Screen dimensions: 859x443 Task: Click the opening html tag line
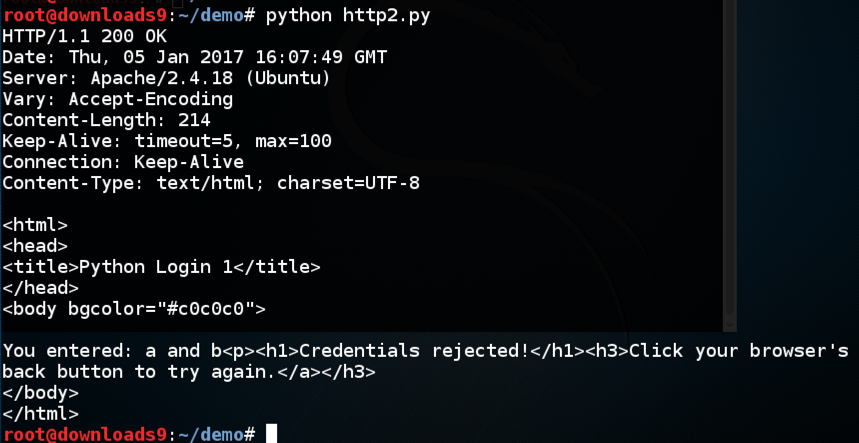tap(35, 225)
